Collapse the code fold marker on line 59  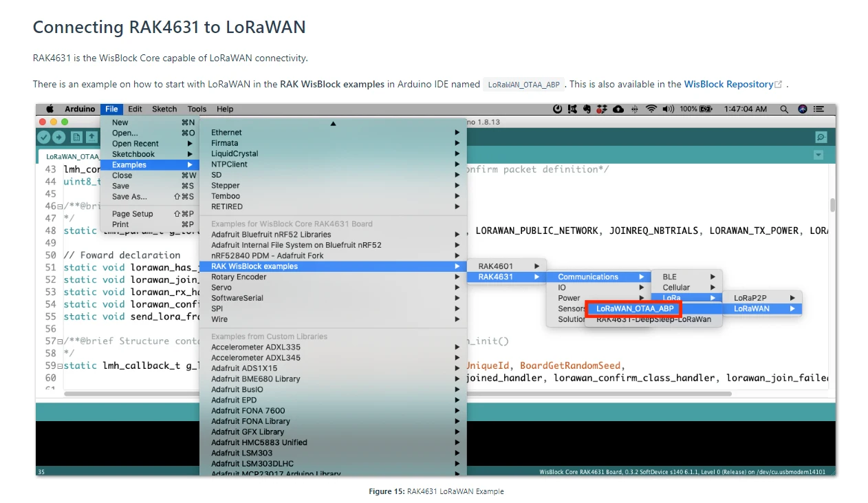(60, 366)
